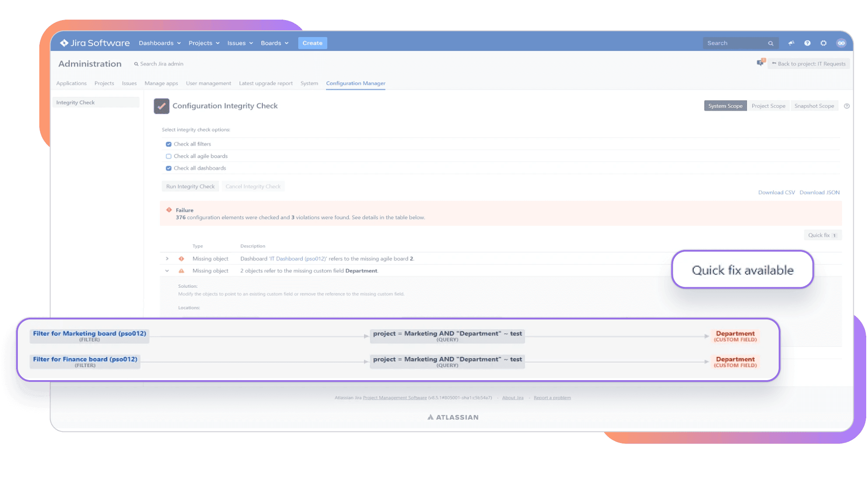Open the System admin tab
The height and width of the screenshot is (489, 868).
click(309, 83)
